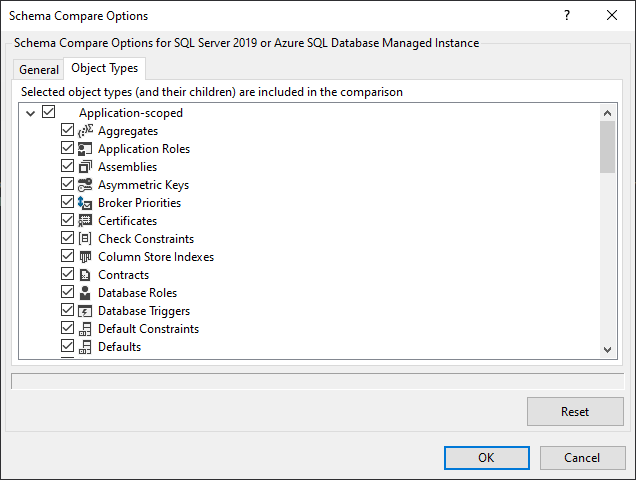Screen dimensions: 636x480
Task: Click the Reset button
Action: [x=575, y=411]
